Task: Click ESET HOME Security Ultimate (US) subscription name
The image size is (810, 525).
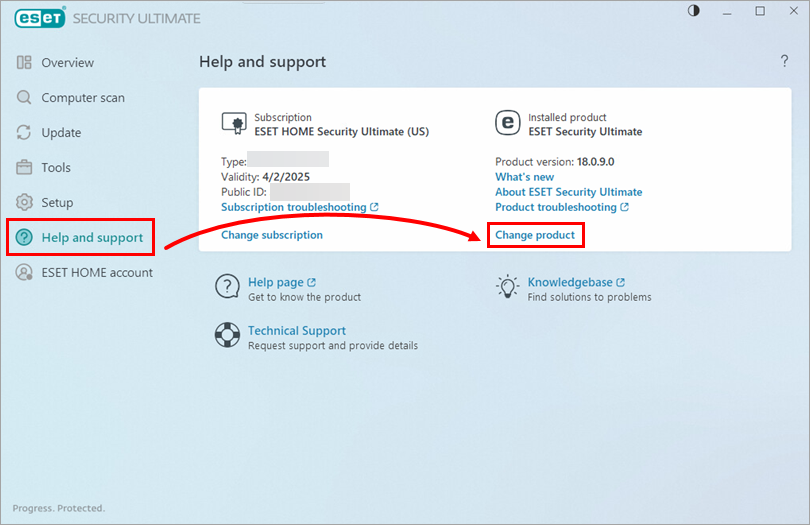Action: tap(341, 131)
